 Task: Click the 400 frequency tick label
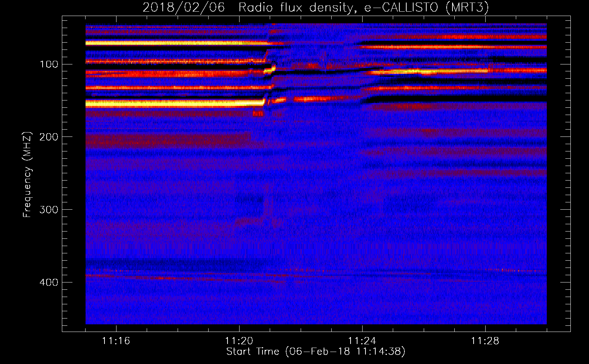(x=49, y=283)
